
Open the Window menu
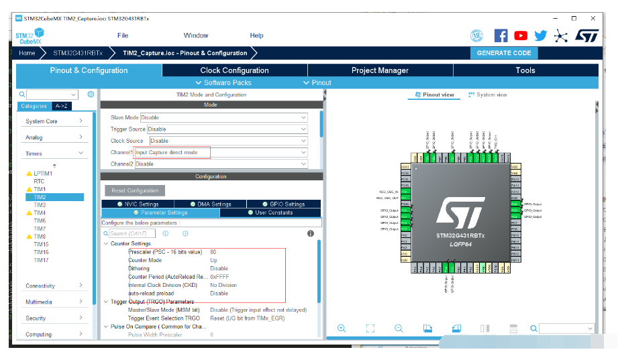196,36
